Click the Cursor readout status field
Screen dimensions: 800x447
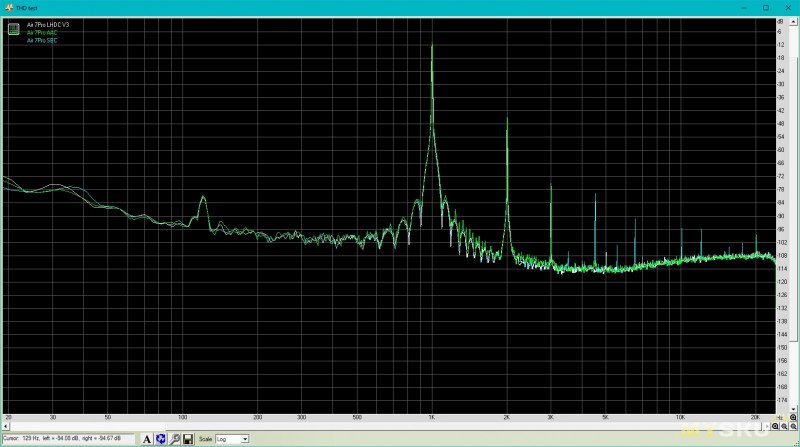pos(69,438)
